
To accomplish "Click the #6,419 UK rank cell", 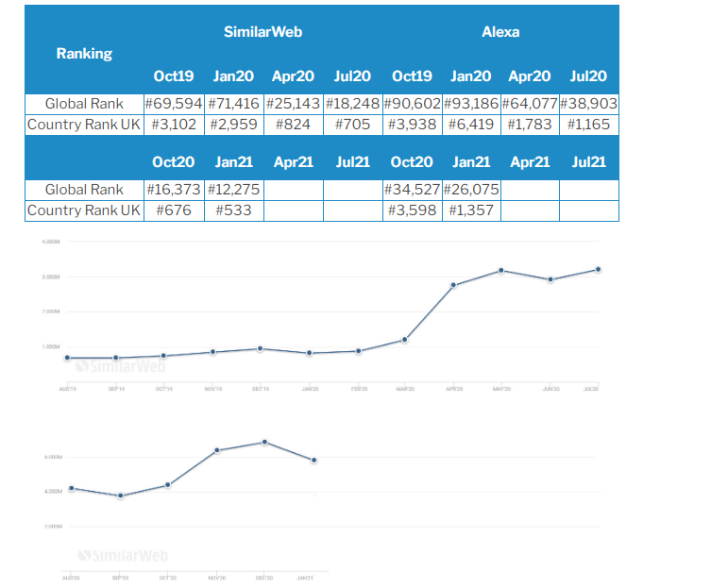I will (x=471, y=125).
